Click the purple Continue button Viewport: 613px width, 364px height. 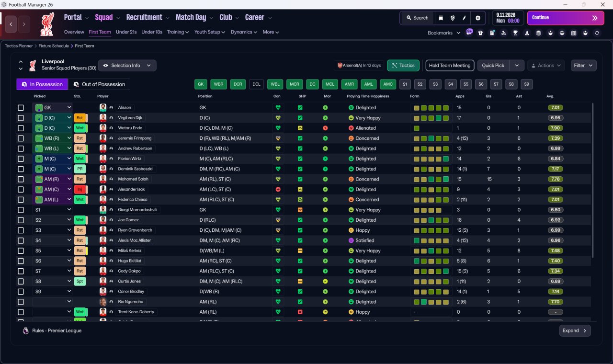click(x=565, y=18)
